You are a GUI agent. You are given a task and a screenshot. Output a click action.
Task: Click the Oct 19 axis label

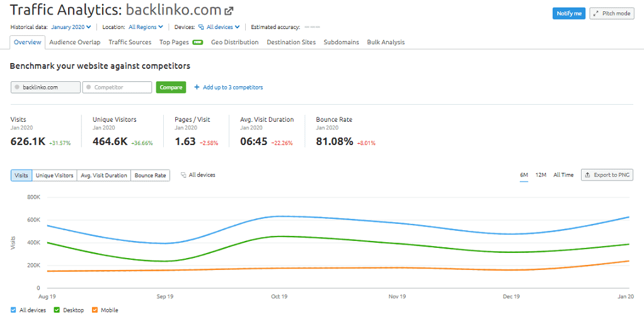click(280, 296)
